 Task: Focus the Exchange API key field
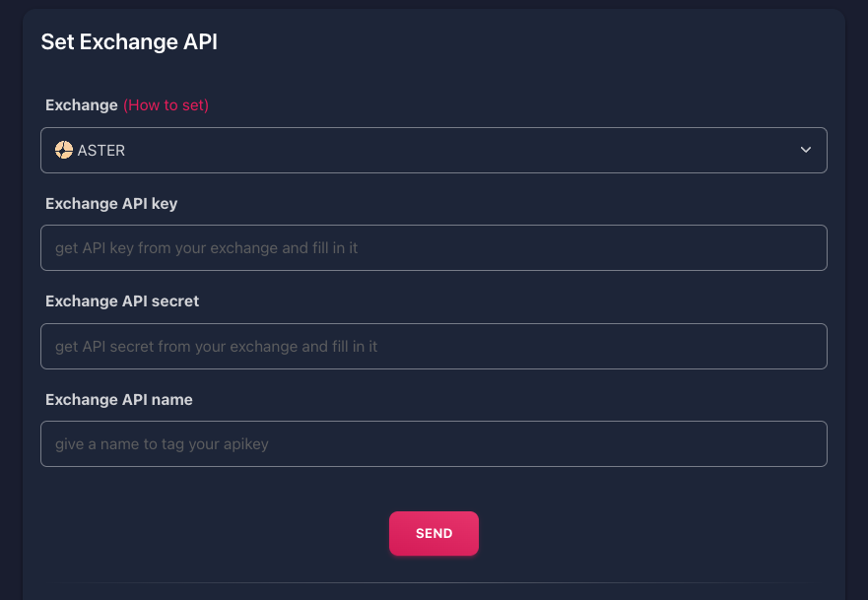click(434, 248)
